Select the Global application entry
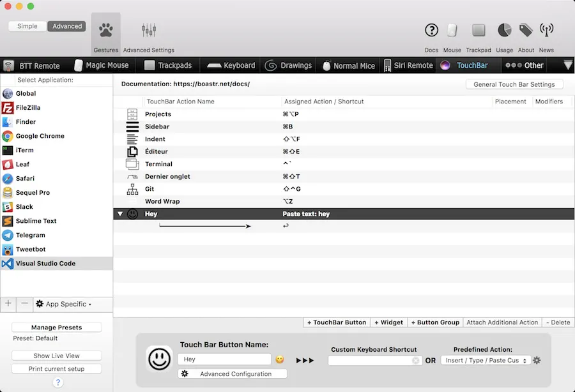Viewport: 575px width, 392px height. pos(56,93)
